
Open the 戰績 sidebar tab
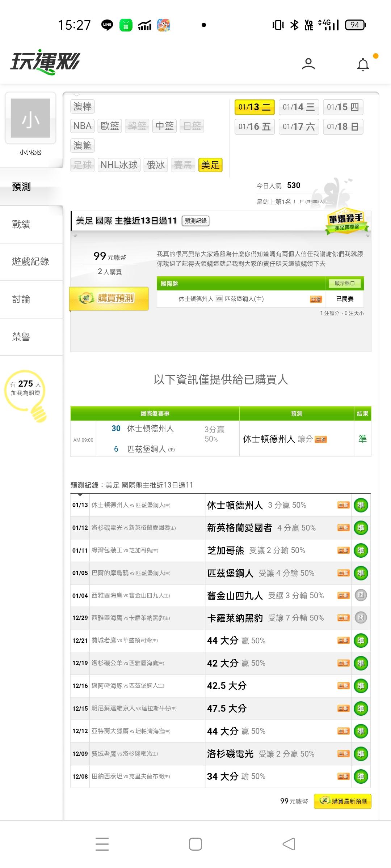21,224
